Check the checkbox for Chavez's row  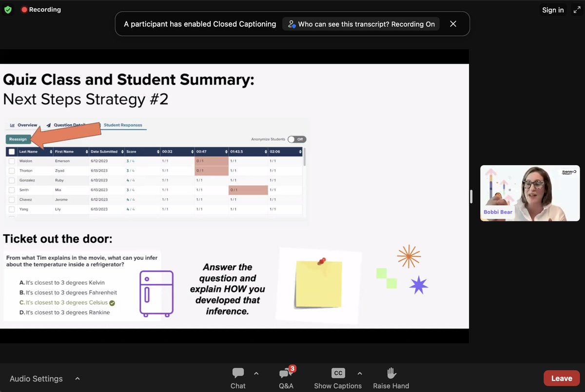click(x=12, y=199)
